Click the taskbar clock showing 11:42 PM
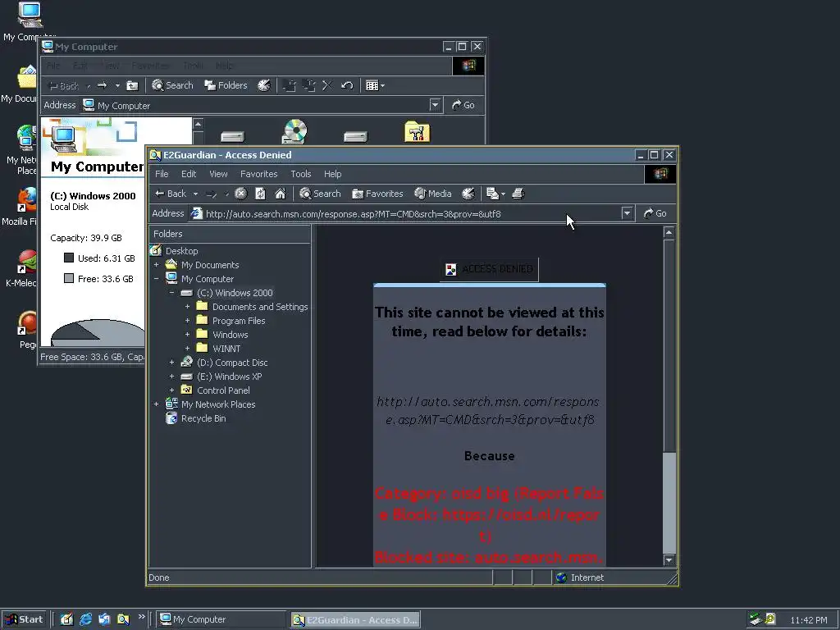The image size is (840, 630). click(808, 620)
